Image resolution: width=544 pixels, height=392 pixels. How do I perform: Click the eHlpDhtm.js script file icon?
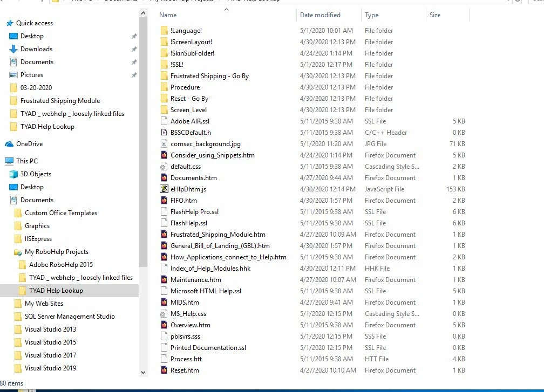(164, 189)
